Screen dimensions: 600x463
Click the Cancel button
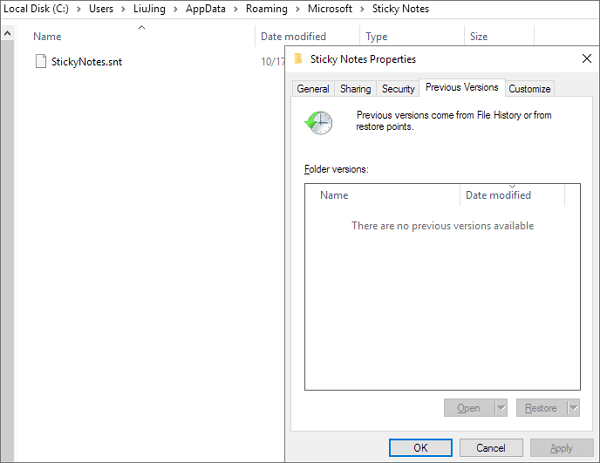[490, 447]
